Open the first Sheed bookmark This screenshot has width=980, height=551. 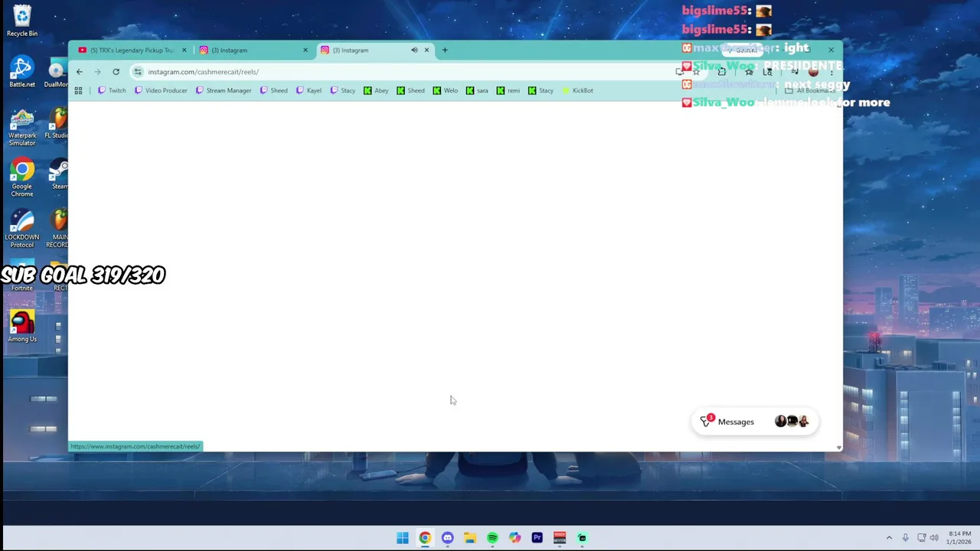pyautogui.click(x=274, y=90)
